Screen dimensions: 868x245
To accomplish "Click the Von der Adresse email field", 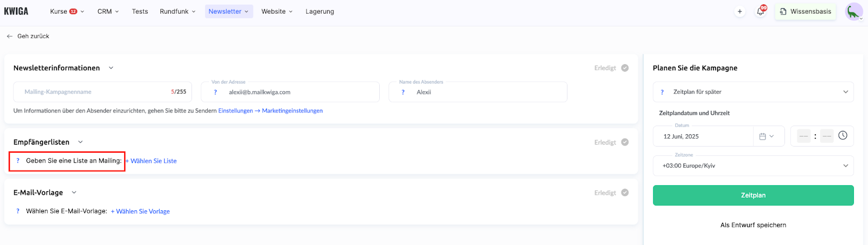I will click(290, 92).
